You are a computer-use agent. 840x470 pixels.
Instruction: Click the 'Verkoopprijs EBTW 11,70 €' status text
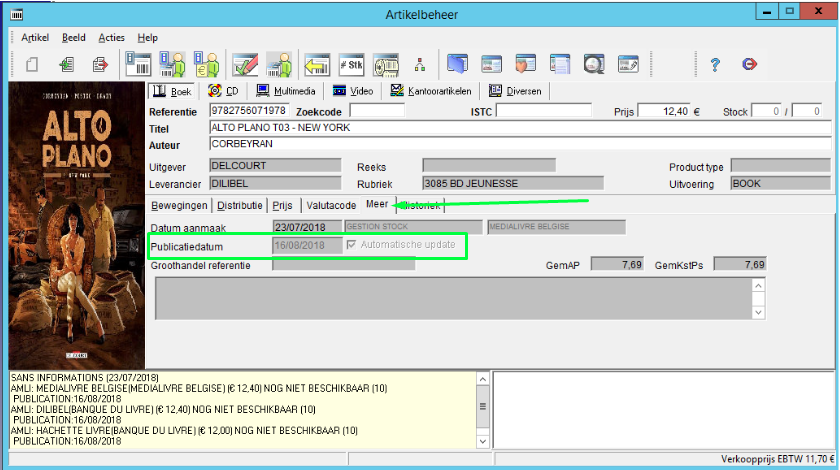[x=777, y=459]
